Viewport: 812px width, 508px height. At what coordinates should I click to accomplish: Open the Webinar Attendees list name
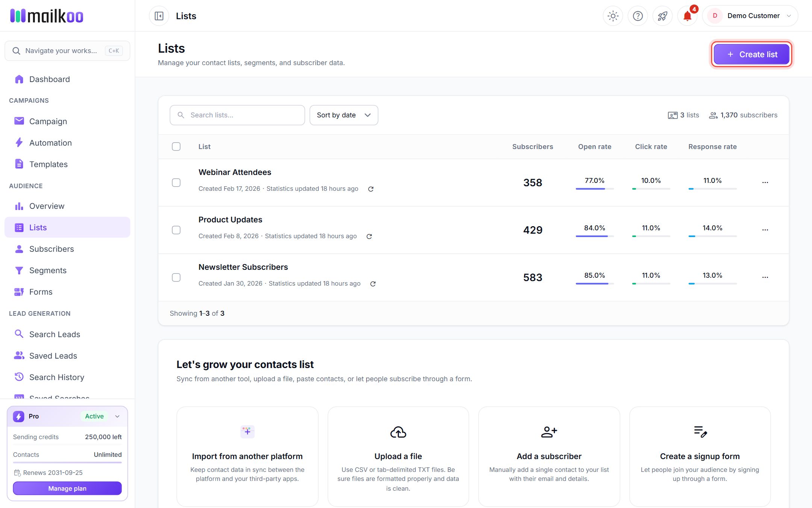235,172
